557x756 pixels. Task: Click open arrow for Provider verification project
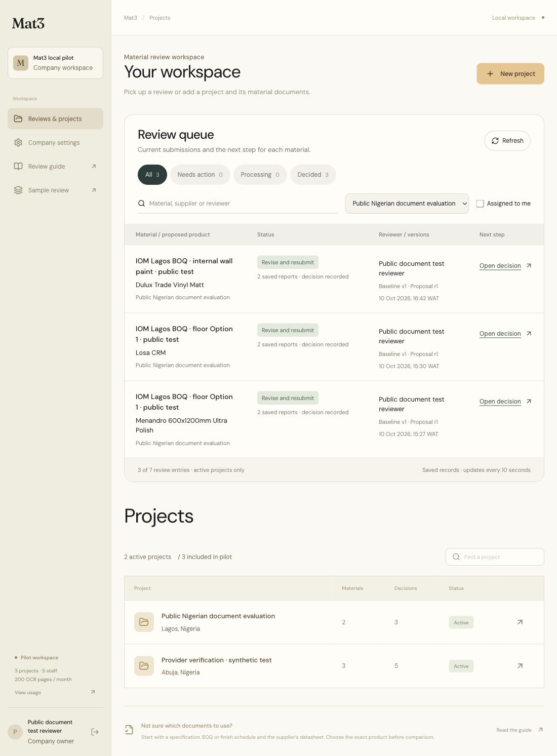click(520, 665)
